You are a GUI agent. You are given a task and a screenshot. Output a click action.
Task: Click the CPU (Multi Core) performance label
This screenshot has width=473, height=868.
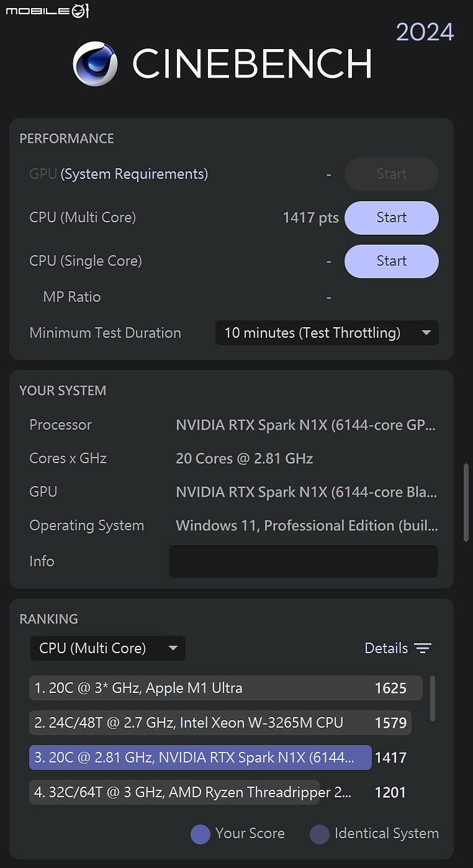(83, 218)
